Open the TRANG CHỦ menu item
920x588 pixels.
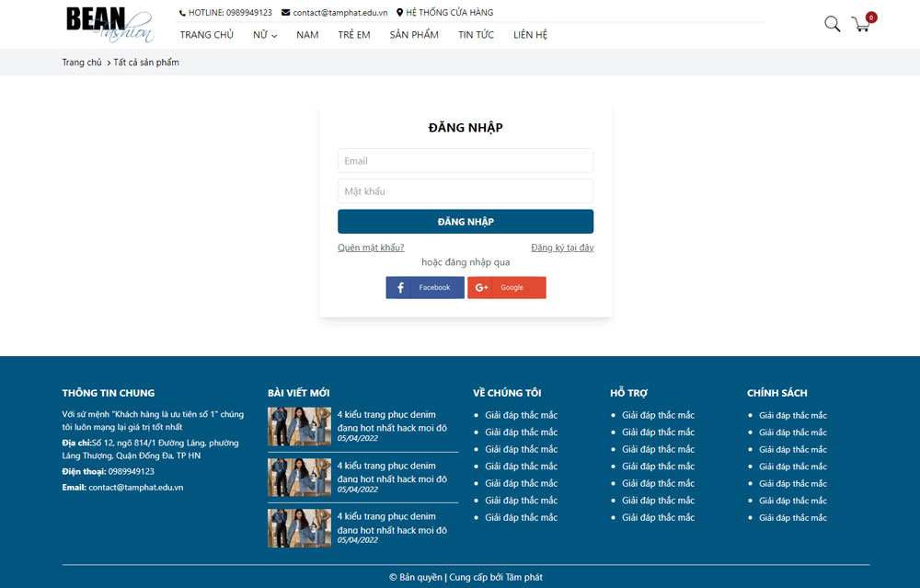(x=206, y=35)
